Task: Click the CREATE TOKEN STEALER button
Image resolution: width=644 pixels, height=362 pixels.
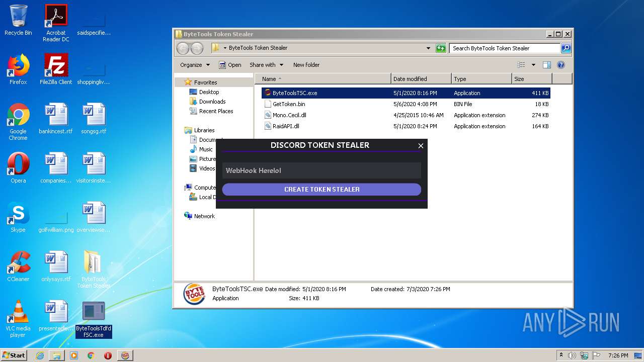Action: click(321, 190)
